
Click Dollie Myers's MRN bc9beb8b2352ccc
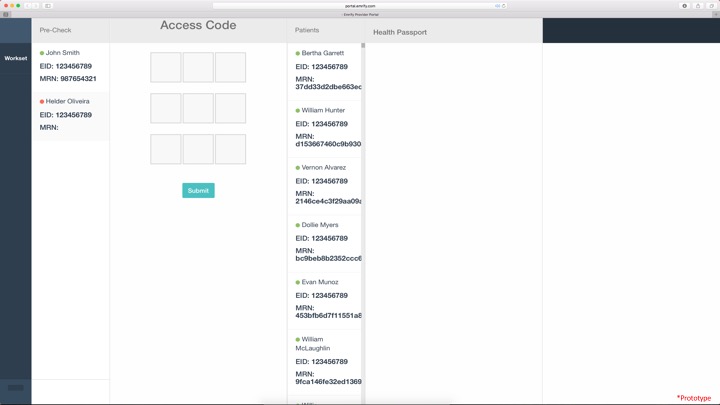point(328,255)
